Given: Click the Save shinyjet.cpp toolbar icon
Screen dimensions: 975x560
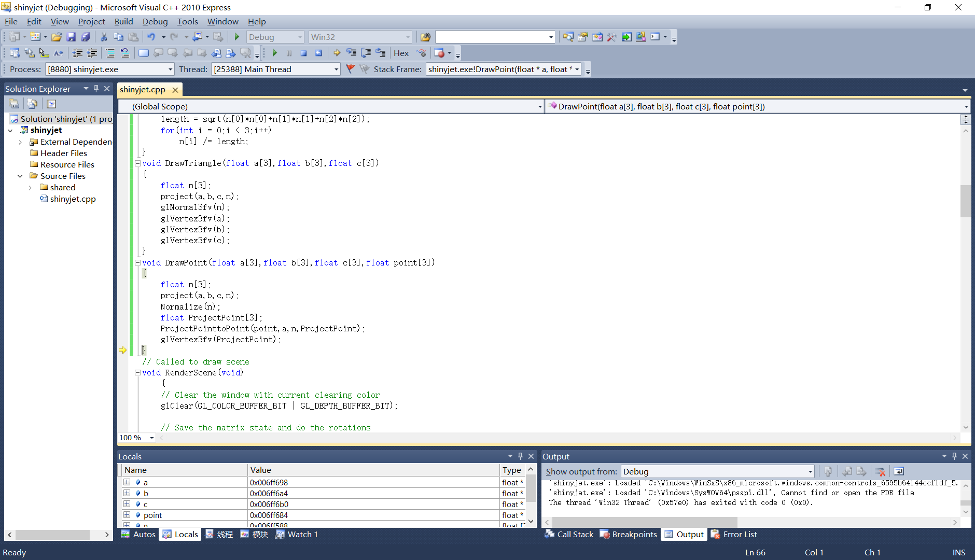Looking at the screenshot, I should [x=71, y=37].
